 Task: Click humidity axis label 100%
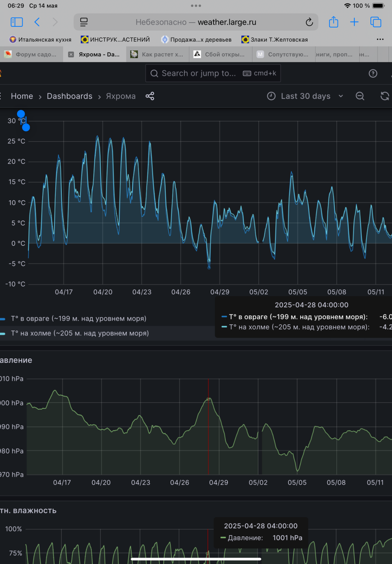13,529
